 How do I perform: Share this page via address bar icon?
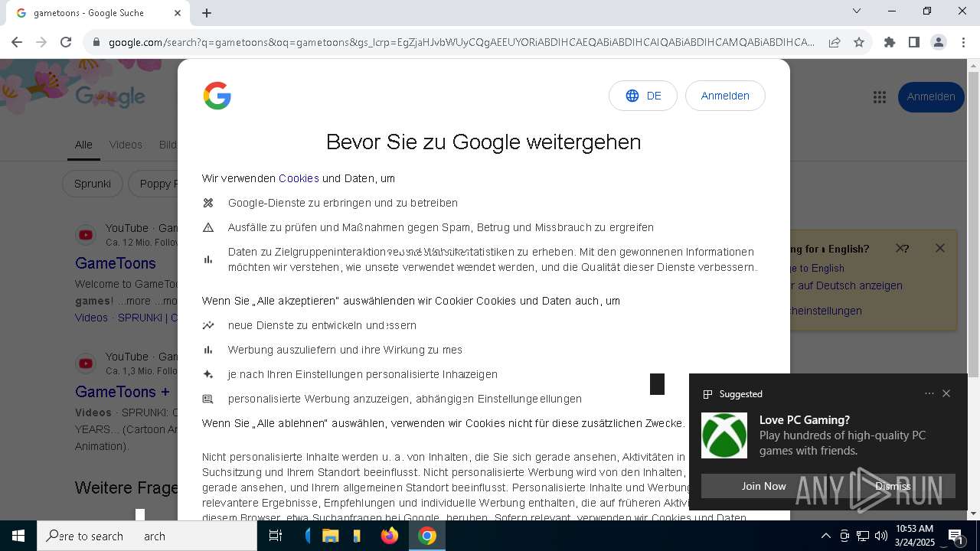tap(835, 42)
